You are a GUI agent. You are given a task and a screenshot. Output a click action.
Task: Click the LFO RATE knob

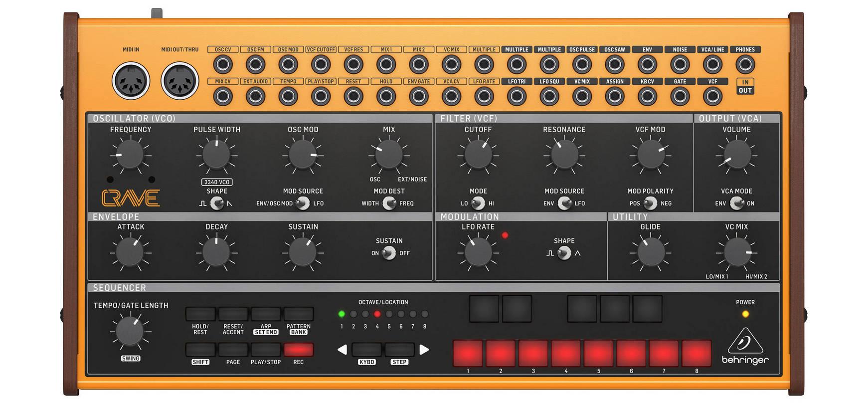pos(478,252)
